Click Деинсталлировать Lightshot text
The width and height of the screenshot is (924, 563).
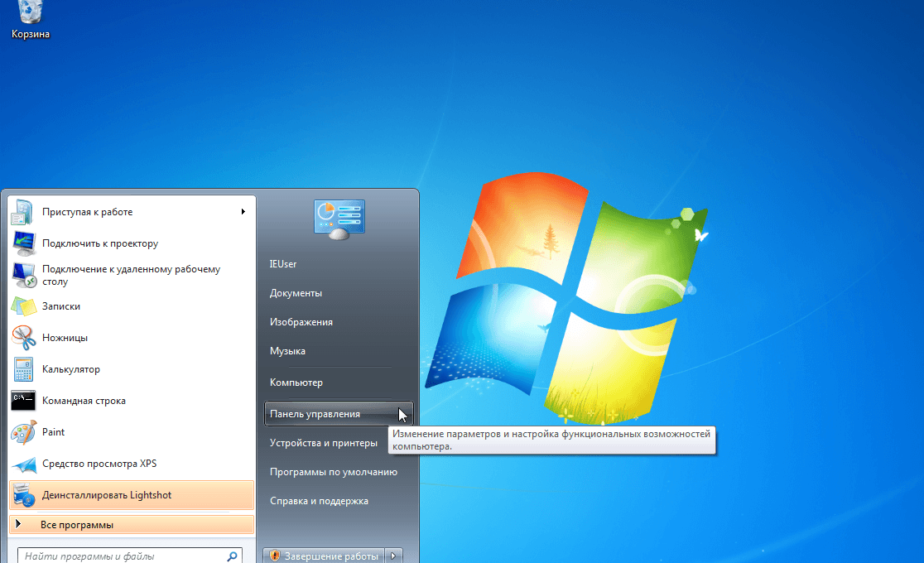(107, 495)
